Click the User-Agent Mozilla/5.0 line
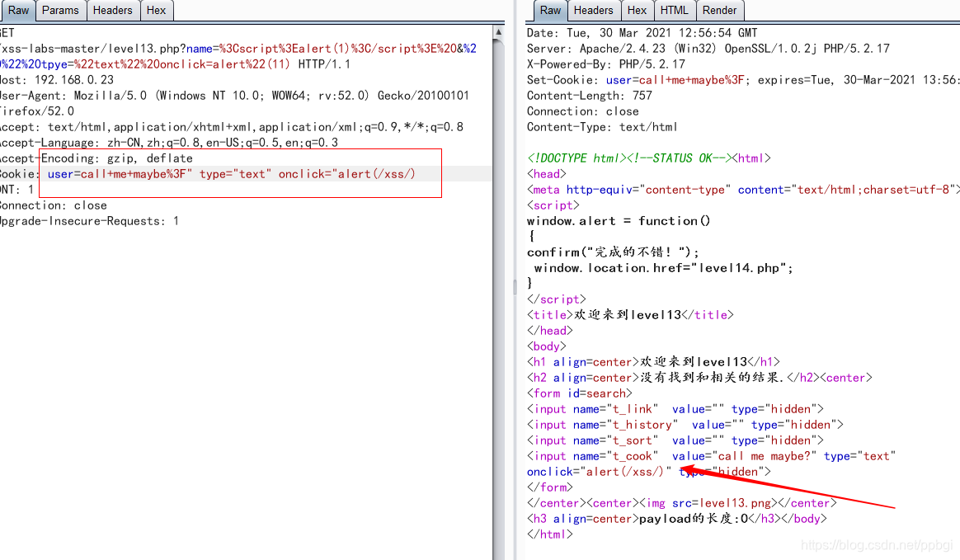 click(x=234, y=96)
